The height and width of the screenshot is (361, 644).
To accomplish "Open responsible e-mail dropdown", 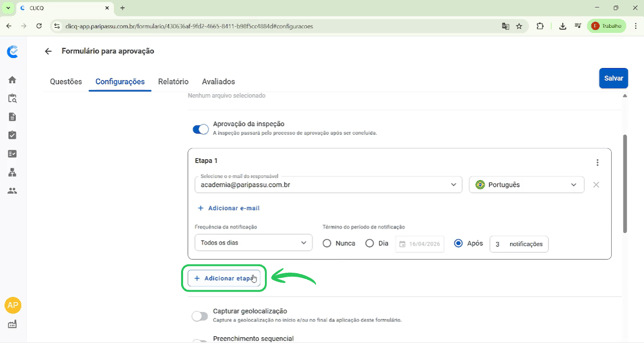I will (328, 185).
